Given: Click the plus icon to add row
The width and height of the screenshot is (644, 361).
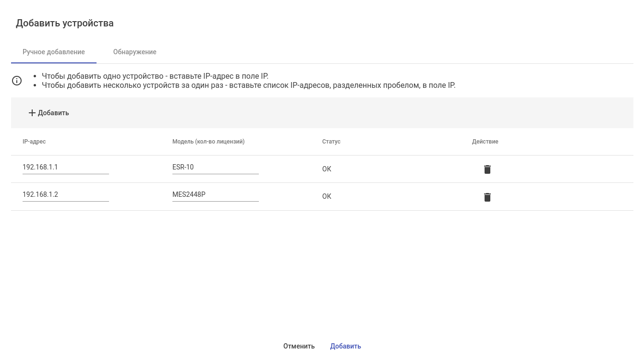Looking at the screenshot, I should click(32, 113).
